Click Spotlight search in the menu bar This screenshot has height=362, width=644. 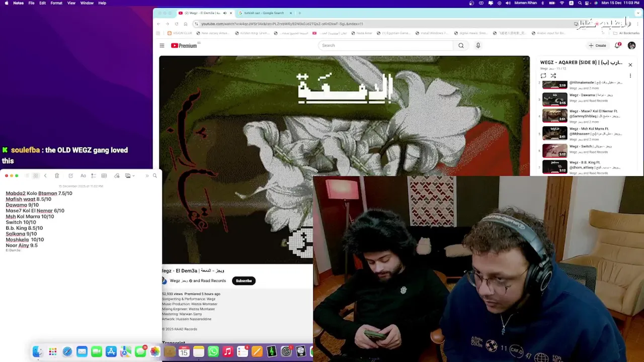(x=580, y=3)
